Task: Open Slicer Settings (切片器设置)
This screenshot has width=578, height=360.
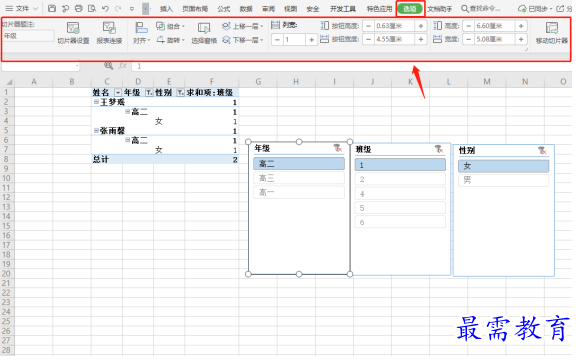Action: (73, 33)
